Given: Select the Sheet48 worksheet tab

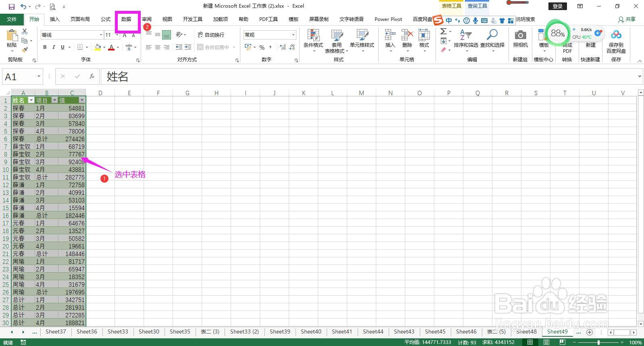Looking at the screenshot, I should pos(526,332).
